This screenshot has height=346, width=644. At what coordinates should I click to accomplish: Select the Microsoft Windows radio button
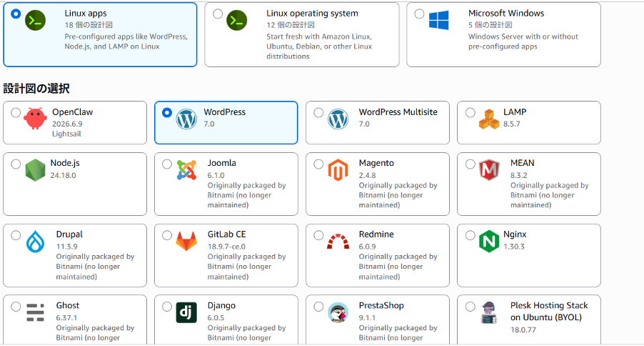[x=419, y=14]
